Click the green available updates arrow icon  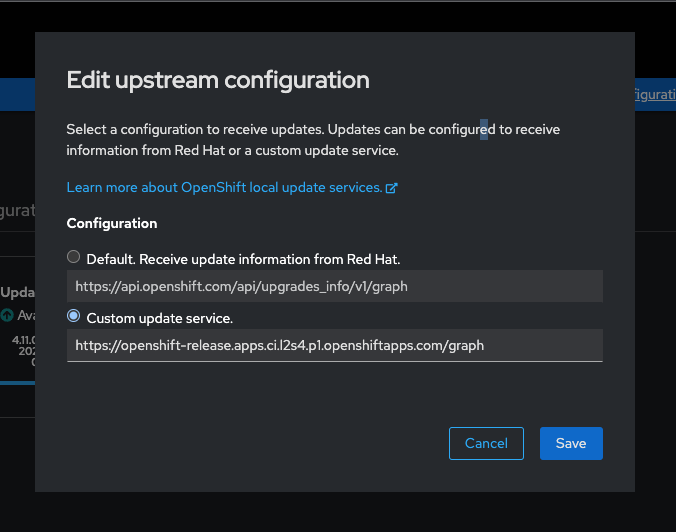7,315
